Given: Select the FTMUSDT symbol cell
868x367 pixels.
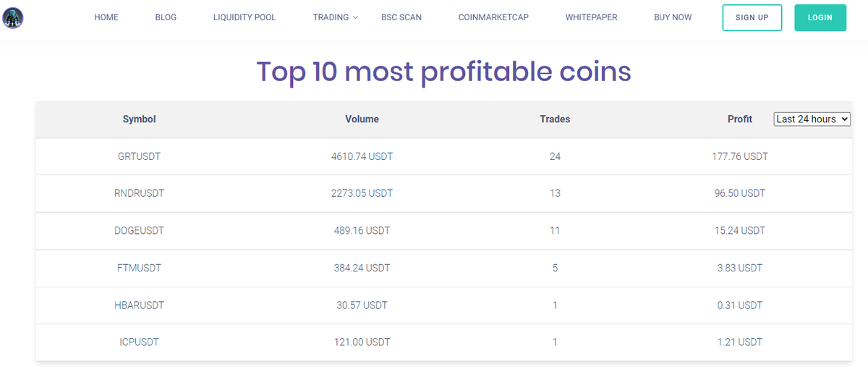Looking at the screenshot, I should (139, 268).
